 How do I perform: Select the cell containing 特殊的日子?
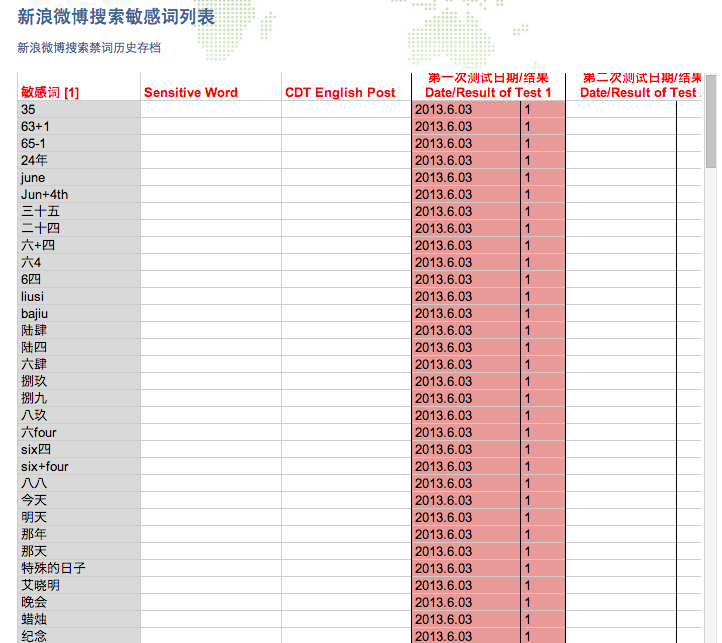coord(79,569)
